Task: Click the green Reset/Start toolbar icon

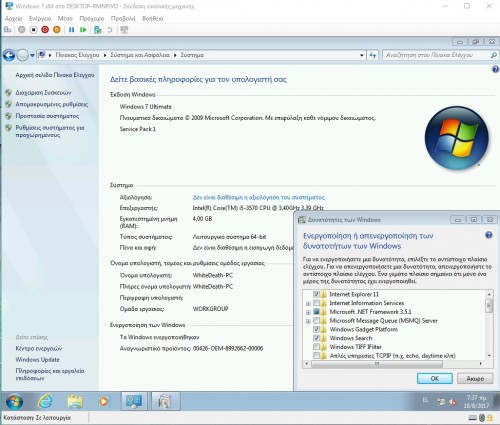Action: pos(83,30)
